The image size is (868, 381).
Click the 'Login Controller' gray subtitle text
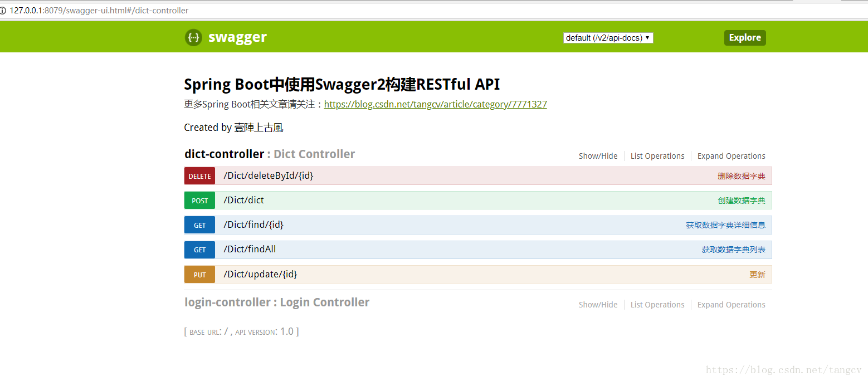[x=325, y=302]
